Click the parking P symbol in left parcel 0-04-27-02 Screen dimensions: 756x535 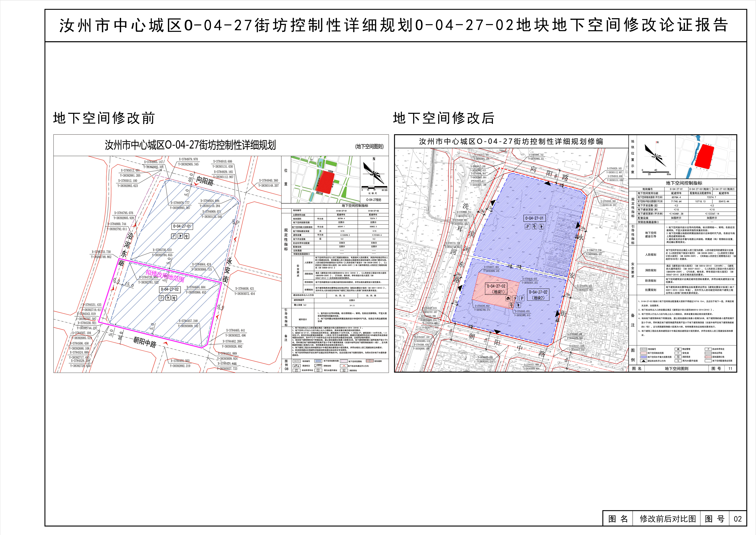[161, 298]
